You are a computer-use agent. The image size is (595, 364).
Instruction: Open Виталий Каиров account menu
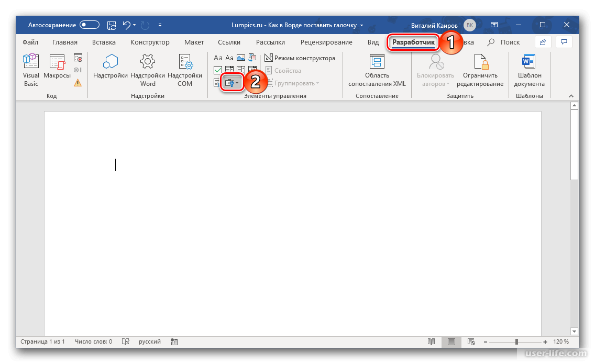(x=443, y=26)
